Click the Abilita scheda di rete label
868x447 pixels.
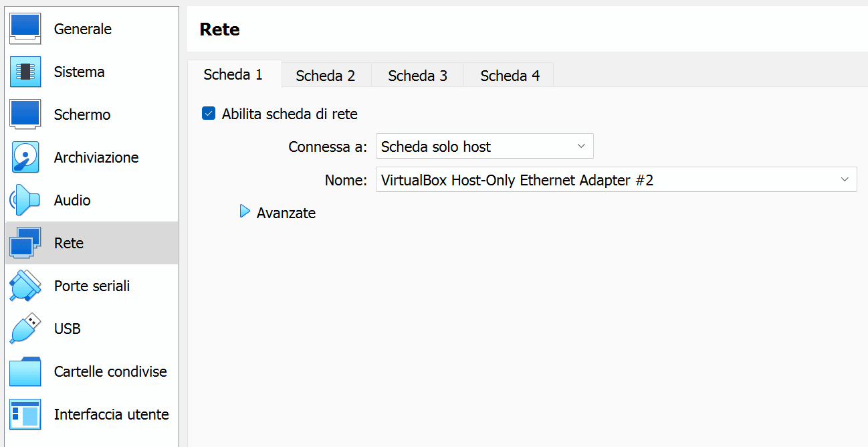pyautogui.click(x=290, y=114)
